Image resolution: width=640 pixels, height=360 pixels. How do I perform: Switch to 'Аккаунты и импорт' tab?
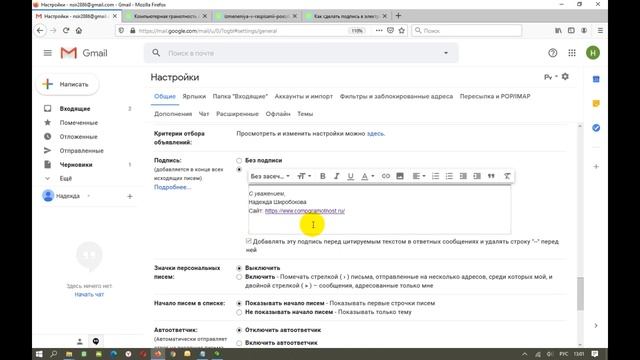[304, 96]
